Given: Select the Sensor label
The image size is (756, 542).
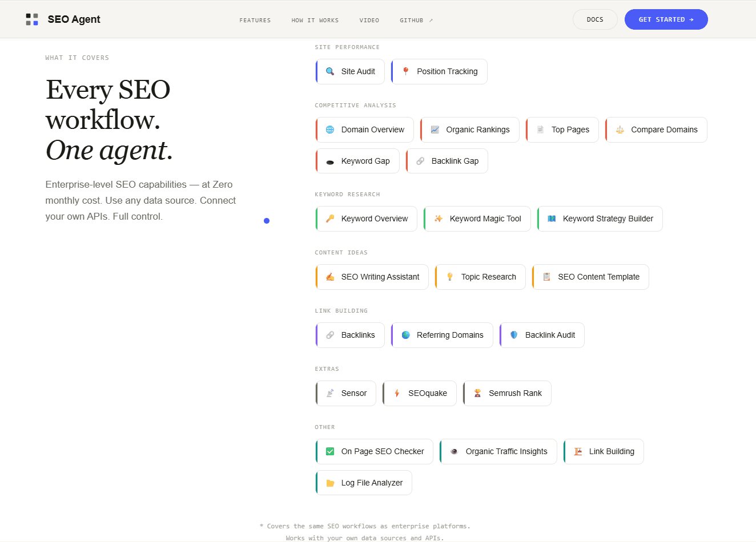Looking at the screenshot, I should click(354, 393).
